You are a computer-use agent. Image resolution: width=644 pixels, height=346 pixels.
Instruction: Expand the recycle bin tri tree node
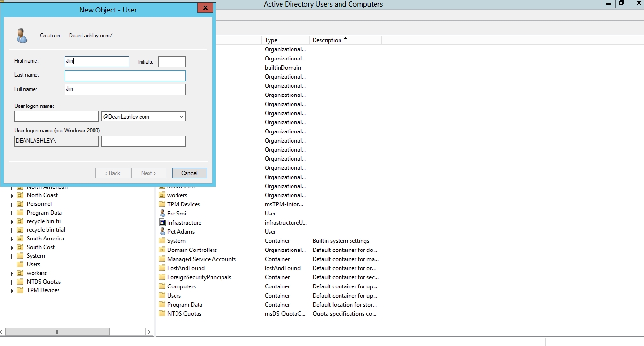pyautogui.click(x=12, y=221)
